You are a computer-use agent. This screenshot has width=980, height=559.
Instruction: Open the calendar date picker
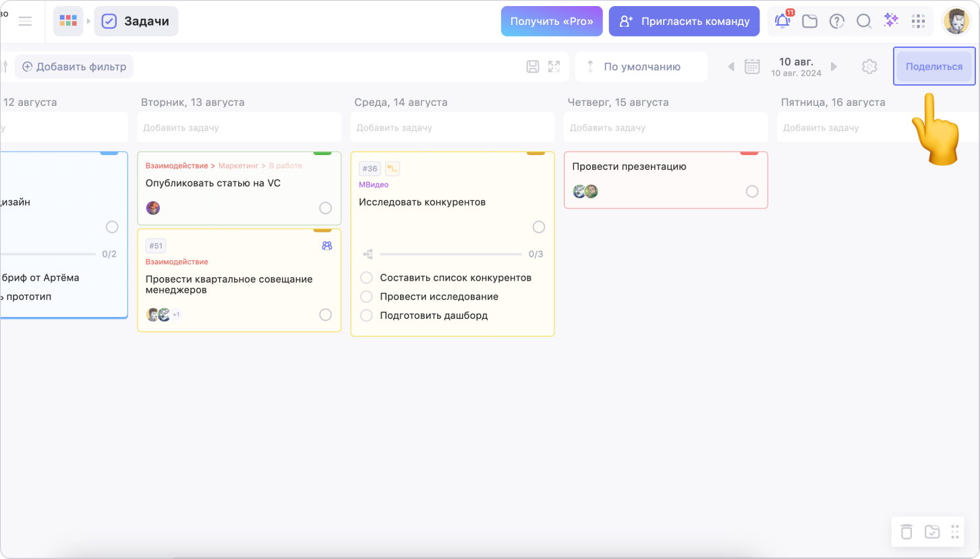[x=752, y=67]
